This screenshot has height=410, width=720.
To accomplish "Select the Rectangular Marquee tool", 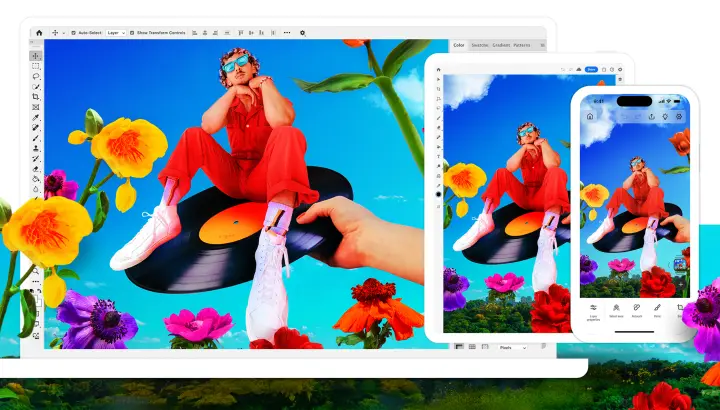I will tap(36, 66).
